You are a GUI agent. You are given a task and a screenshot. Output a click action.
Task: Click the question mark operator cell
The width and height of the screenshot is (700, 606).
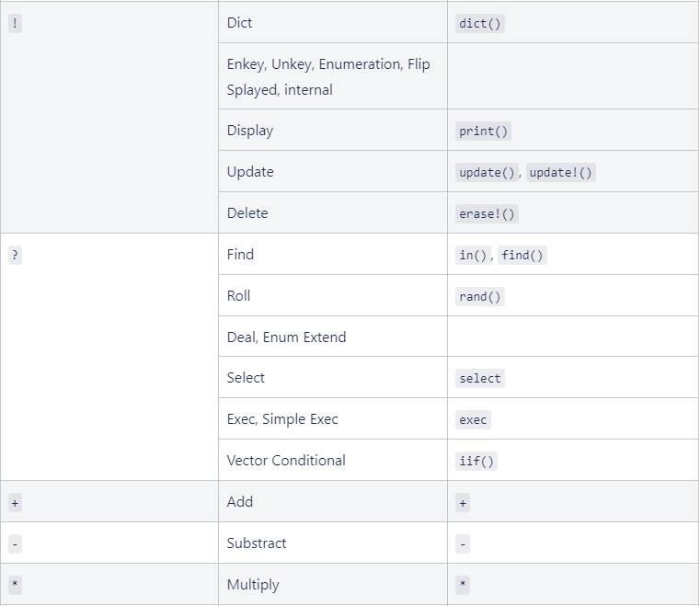click(15, 256)
